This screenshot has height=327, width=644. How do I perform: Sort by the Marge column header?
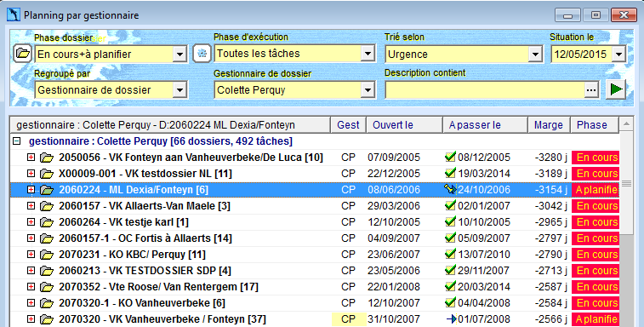click(x=549, y=125)
